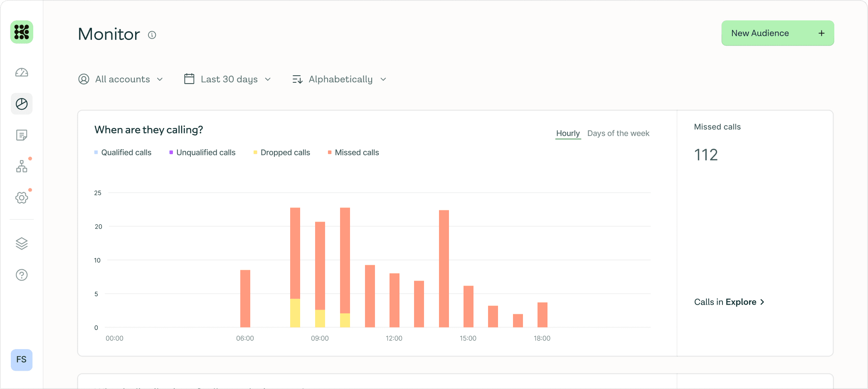Click the info icon next to Monitor
The width and height of the screenshot is (868, 389).
(152, 35)
